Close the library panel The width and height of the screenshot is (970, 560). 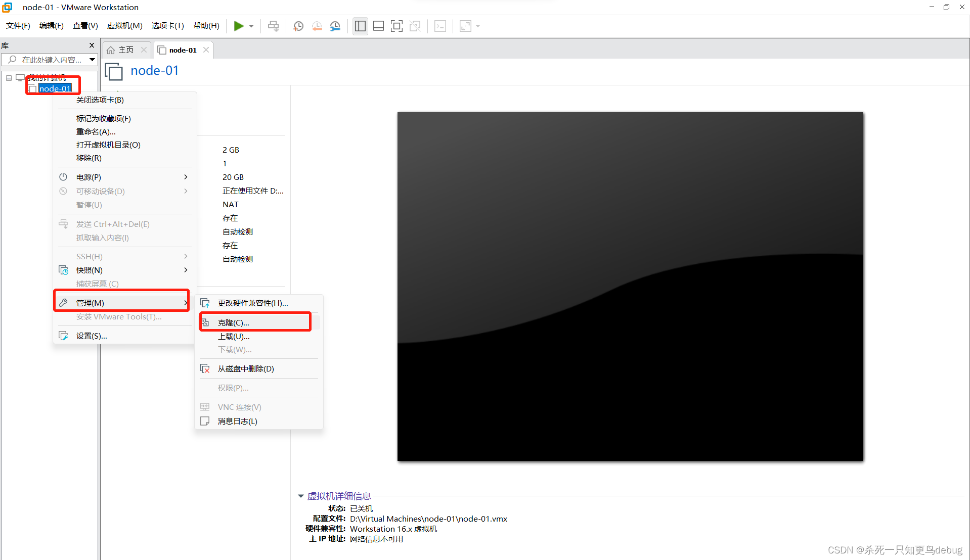click(92, 45)
